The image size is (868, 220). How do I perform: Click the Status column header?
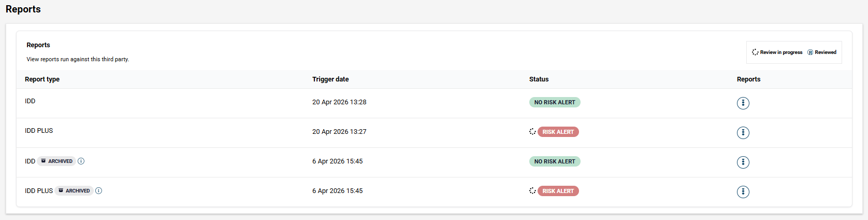point(539,79)
